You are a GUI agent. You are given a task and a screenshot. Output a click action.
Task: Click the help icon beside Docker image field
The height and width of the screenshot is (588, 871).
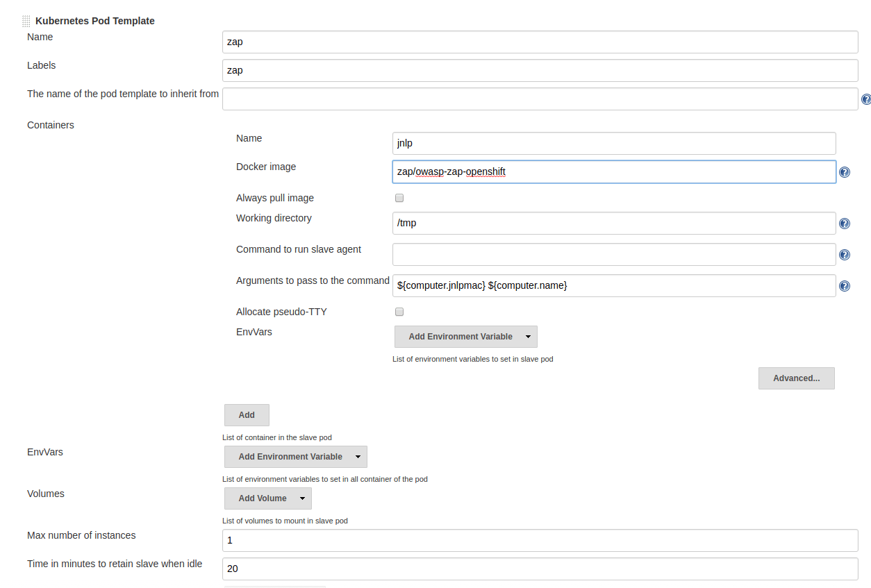click(844, 171)
